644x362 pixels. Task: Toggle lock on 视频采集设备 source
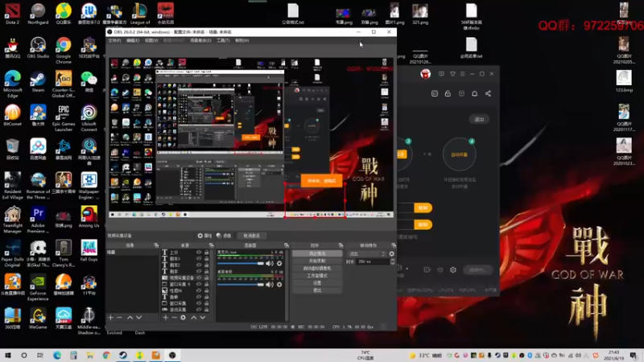[207, 278]
